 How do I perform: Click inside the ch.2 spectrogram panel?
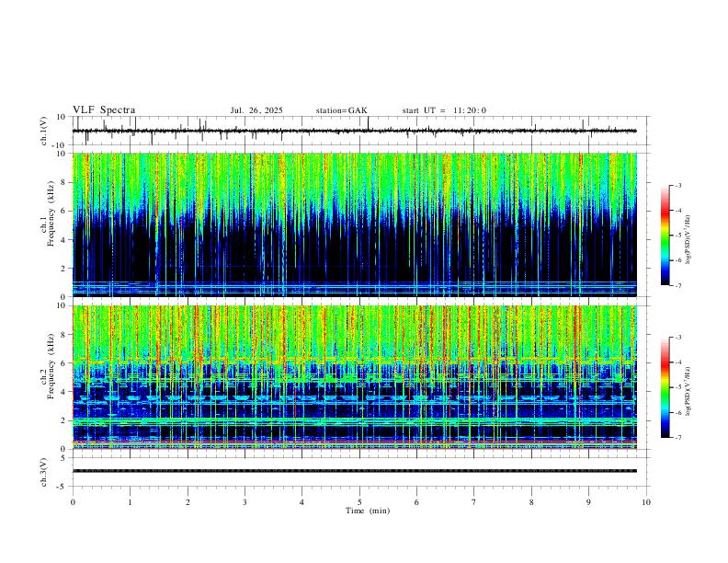355,377
